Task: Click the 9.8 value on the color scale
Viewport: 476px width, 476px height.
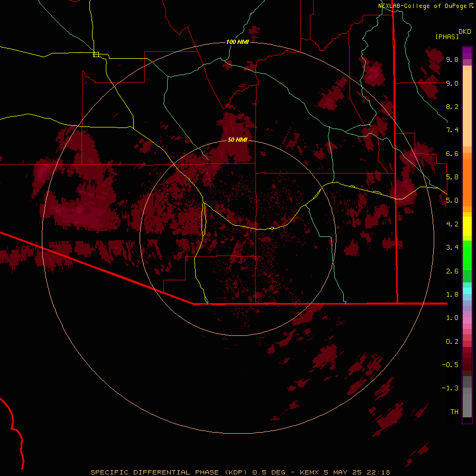Action: point(452,59)
